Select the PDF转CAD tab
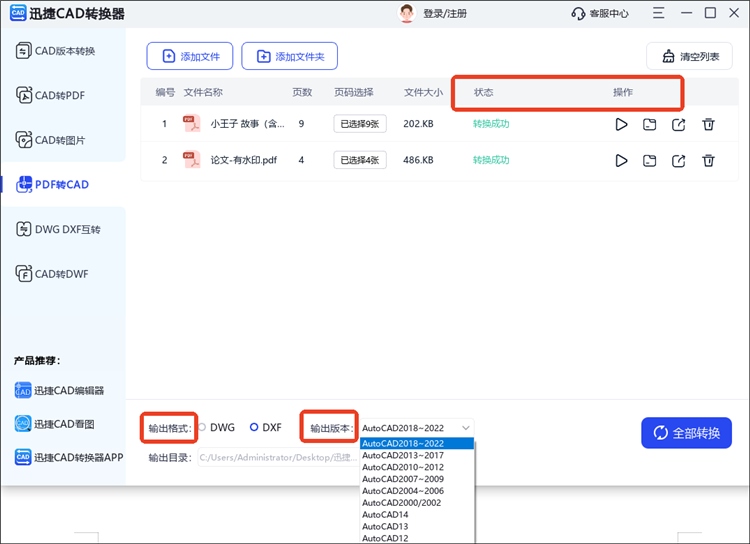This screenshot has height=544, width=750. (x=53, y=184)
